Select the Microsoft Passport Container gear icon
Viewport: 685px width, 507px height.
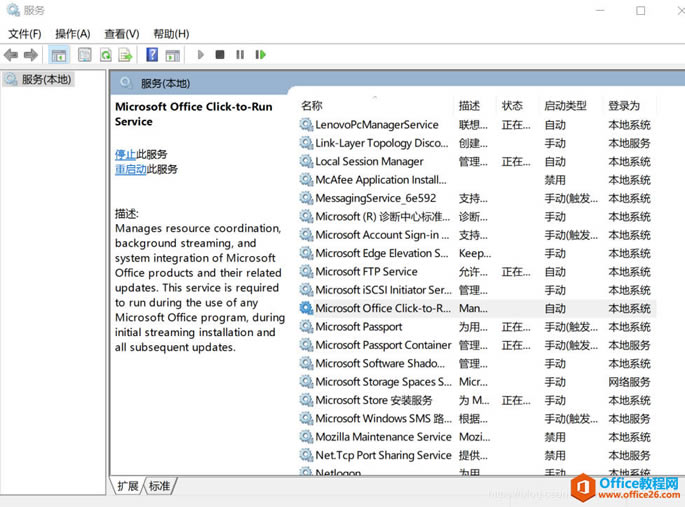[306, 345]
